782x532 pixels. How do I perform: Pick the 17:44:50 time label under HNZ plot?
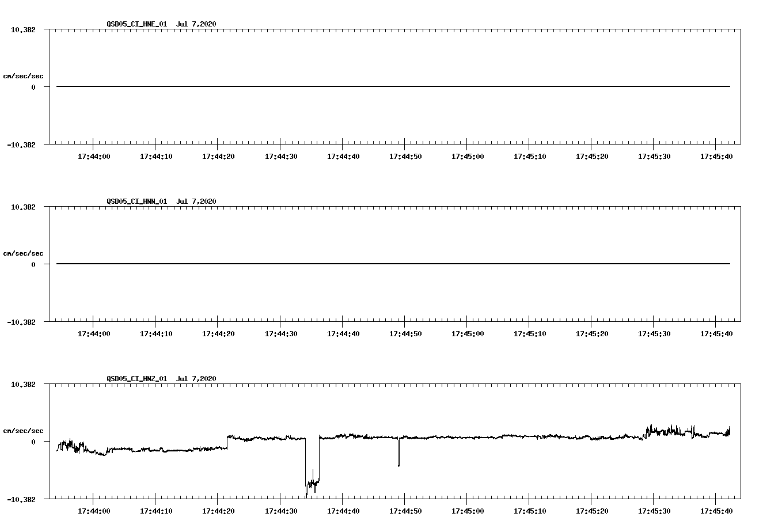pyautogui.click(x=405, y=511)
